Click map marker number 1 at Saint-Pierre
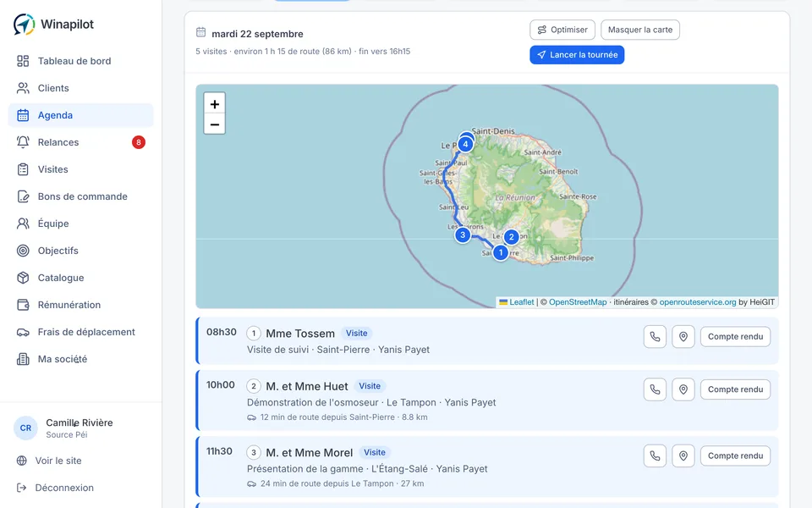Image resolution: width=812 pixels, height=508 pixels. click(500, 252)
